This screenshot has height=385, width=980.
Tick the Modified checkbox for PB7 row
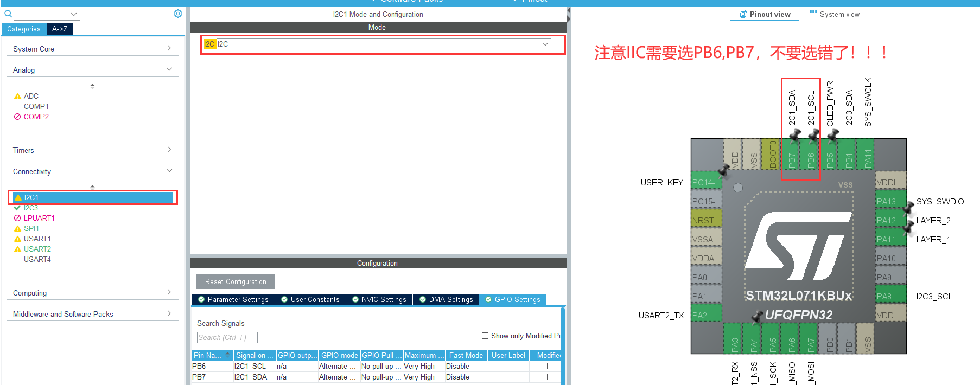[550, 377]
